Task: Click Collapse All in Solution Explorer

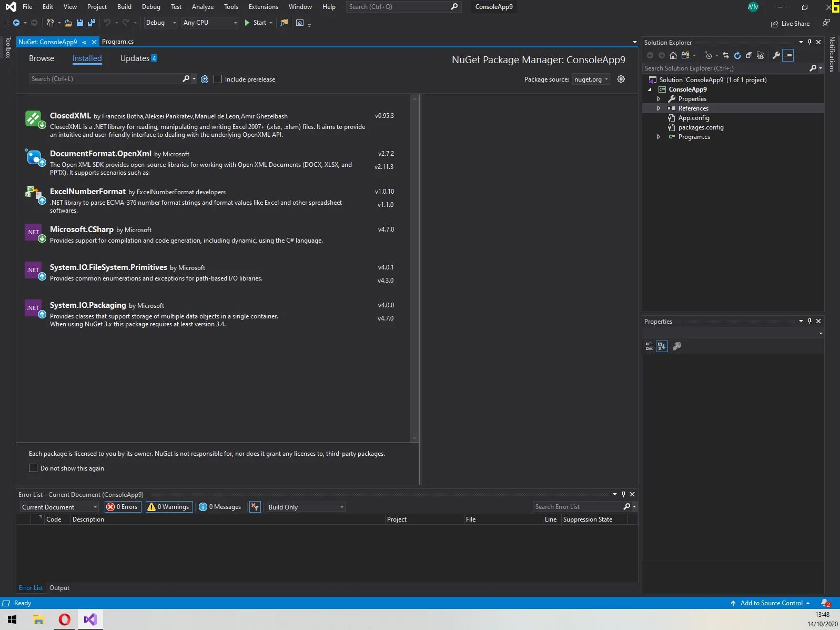Action: point(749,55)
